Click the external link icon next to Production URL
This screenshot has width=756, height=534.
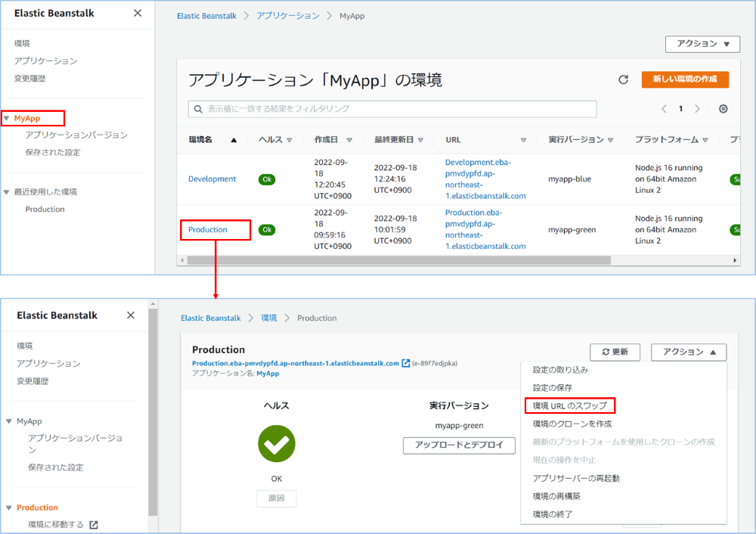[x=406, y=363]
